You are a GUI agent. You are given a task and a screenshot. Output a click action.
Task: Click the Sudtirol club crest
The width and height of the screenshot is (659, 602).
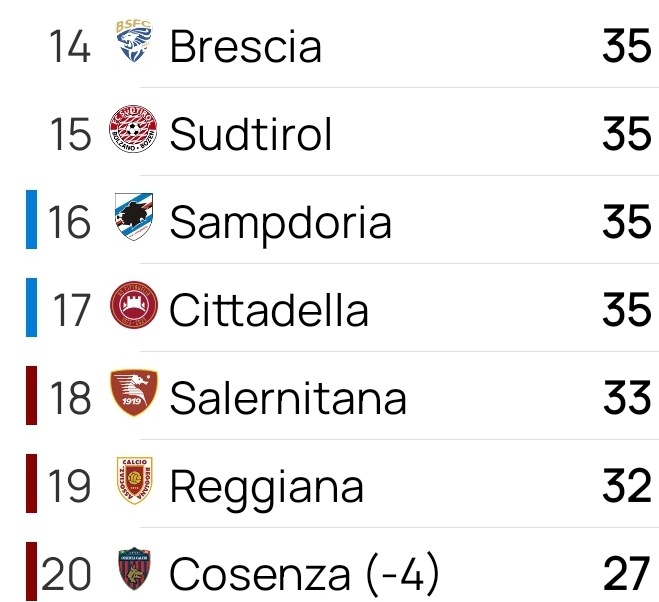point(133,129)
